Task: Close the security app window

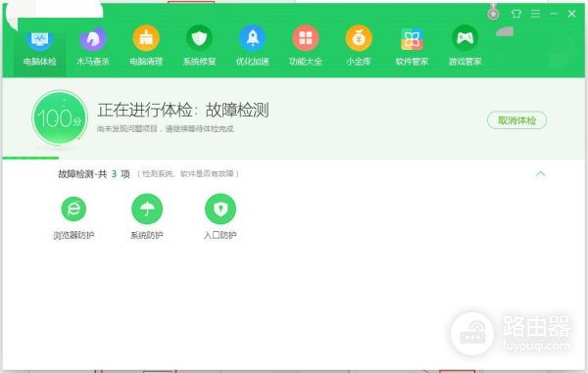Action: click(571, 14)
